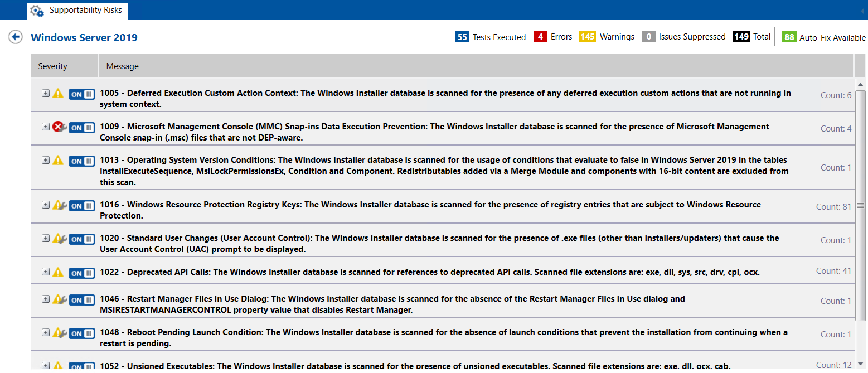The width and height of the screenshot is (868, 373).
Task: Toggle ON switch for 1005 Deferred Execution
Action: tap(82, 94)
